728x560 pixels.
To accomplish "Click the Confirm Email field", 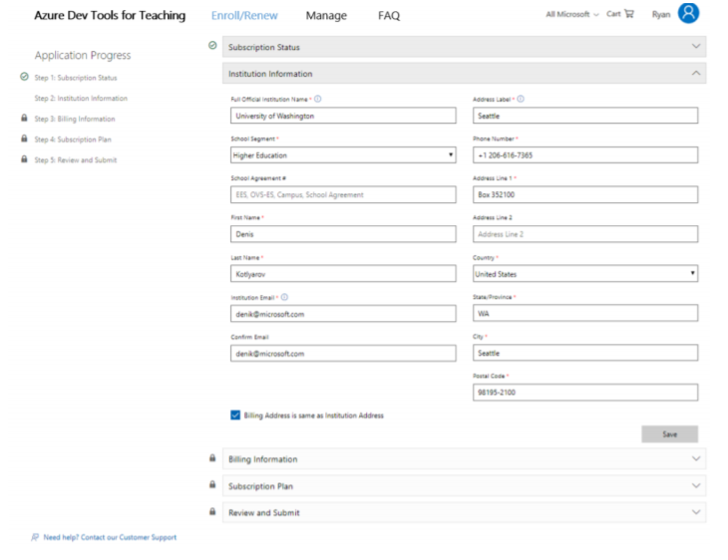I will [x=343, y=353].
